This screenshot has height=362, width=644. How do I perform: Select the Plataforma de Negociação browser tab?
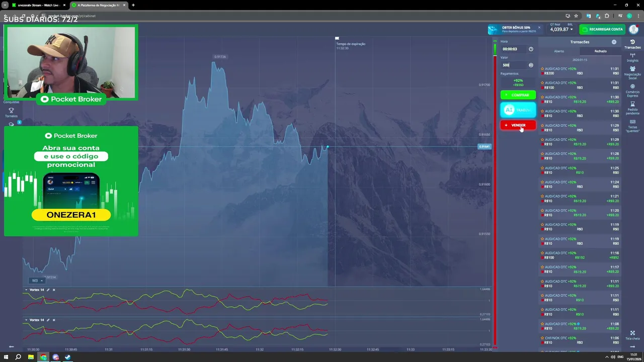click(x=98, y=5)
